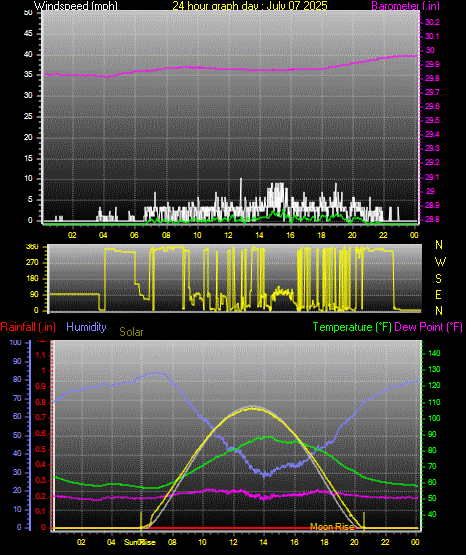Click the Dew Point (°F) legend label
The image size is (466, 555).
pyautogui.click(x=428, y=327)
